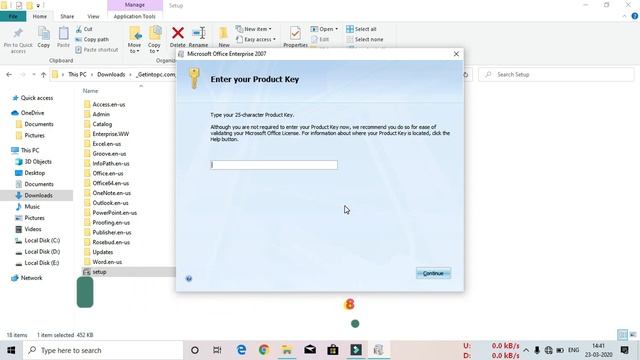Open Microsoft Edge from the taskbar
The width and height of the screenshot is (640, 360).
tap(242, 350)
